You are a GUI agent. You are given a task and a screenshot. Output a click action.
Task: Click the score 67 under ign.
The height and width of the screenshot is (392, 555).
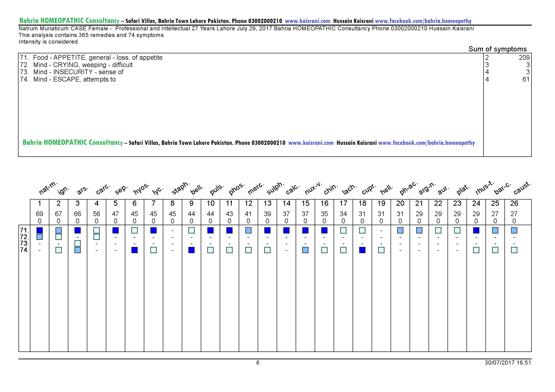point(59,214)
